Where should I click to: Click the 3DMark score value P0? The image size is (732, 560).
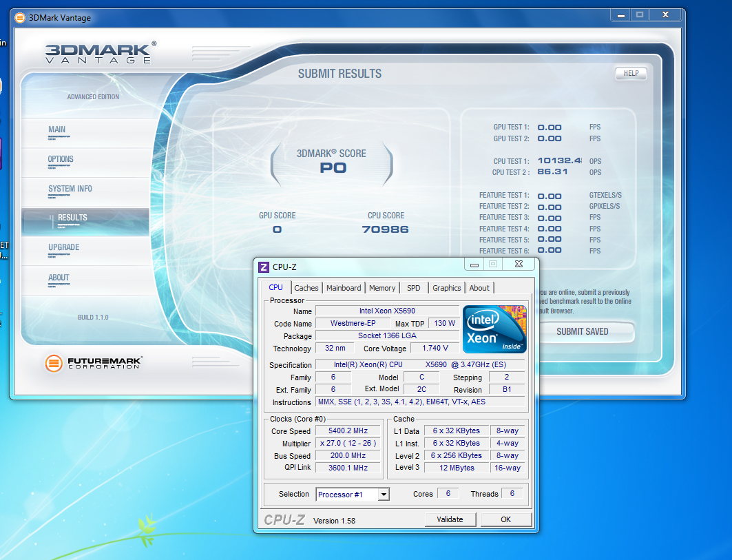coord(333,168)
